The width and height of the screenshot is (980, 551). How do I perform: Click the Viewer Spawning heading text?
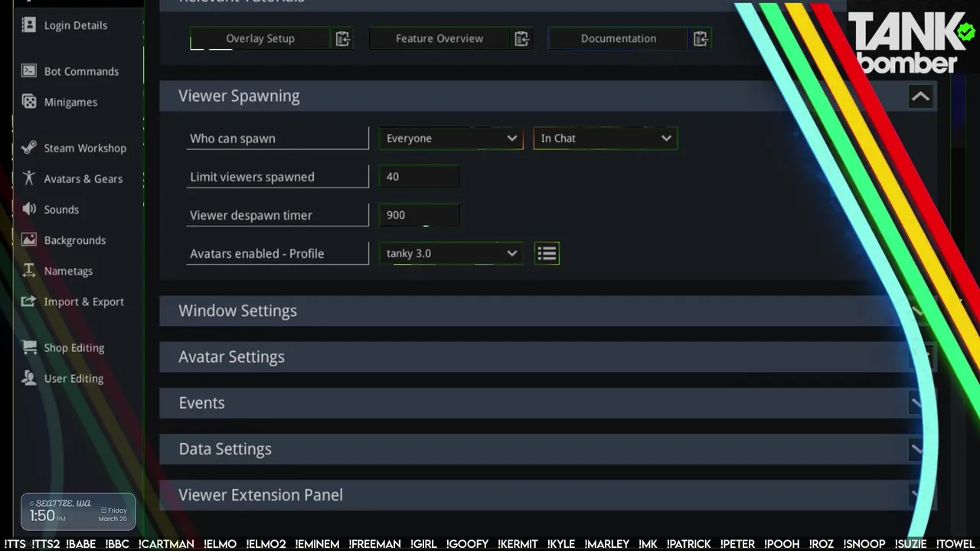[239, 96]
